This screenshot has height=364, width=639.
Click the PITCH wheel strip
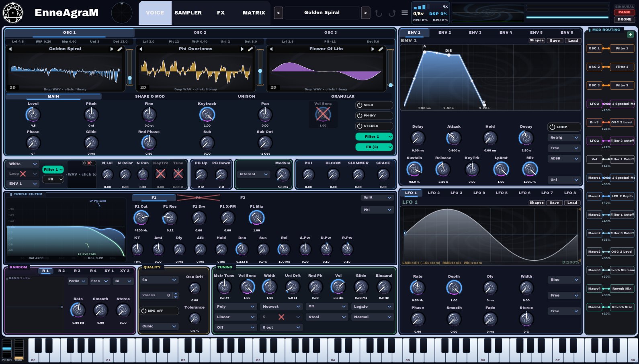click(7, 348)
